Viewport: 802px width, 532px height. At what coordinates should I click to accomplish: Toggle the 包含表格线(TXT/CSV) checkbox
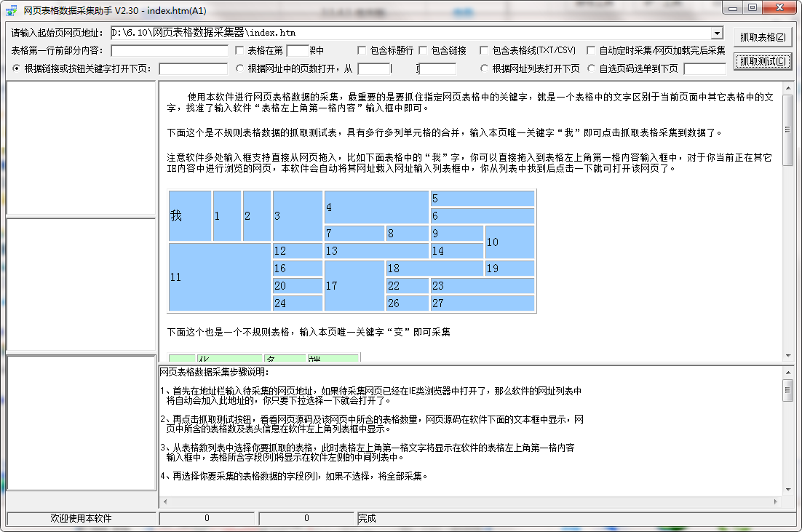tap(484, 51)
